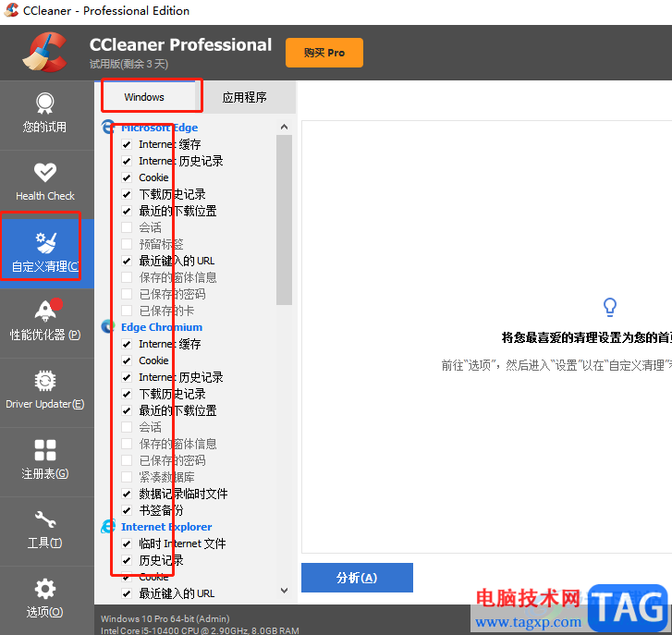
Task: Enable Microsoft Edge 会话 checkbox
Action: pos(127,227)
